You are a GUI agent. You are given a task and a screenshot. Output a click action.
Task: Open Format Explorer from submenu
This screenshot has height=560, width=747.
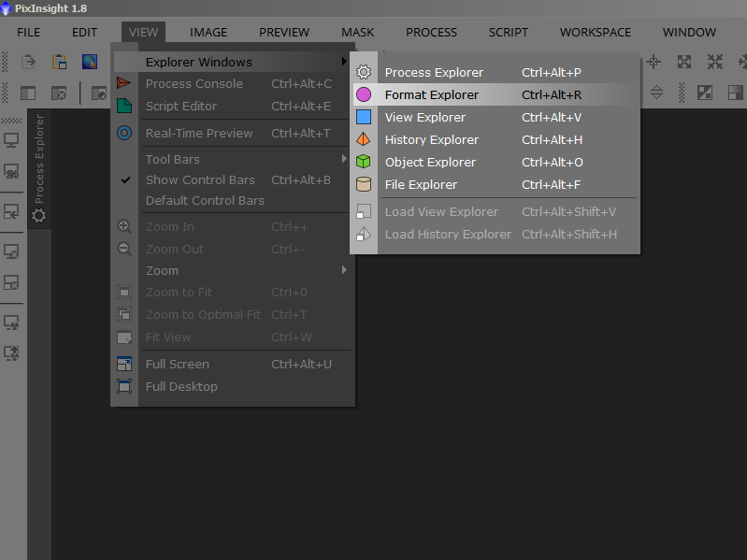click(x=495, y=94)
